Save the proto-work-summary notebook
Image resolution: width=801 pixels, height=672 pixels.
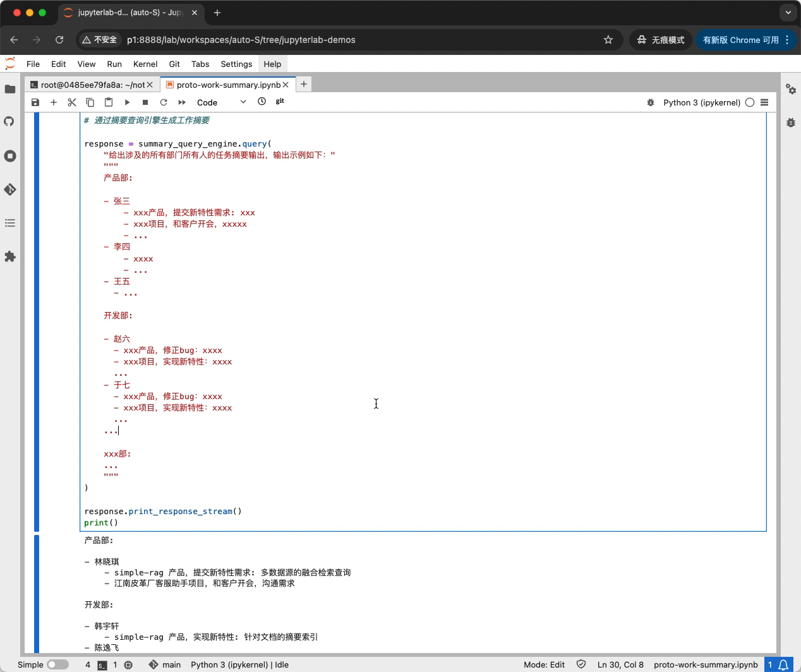pos(35,102)
